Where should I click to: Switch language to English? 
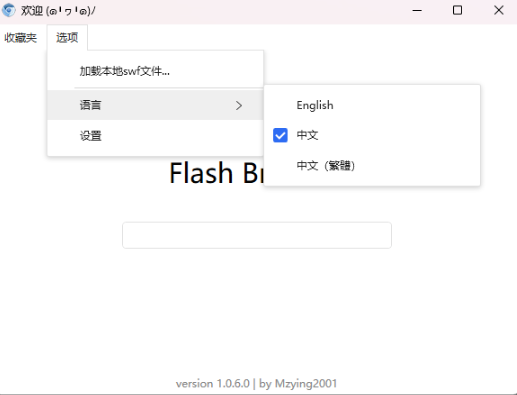click(372, 105)
